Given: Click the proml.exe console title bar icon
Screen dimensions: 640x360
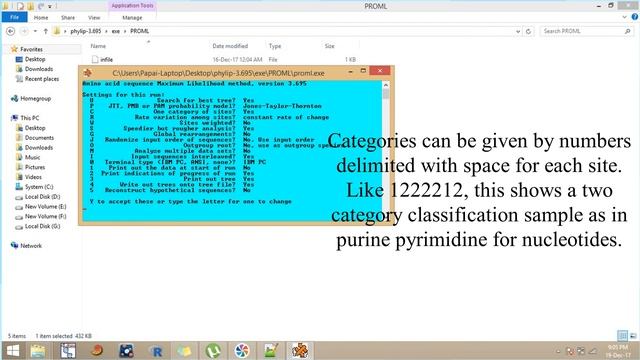Looking at the screenshot, I should click(87, 73).
